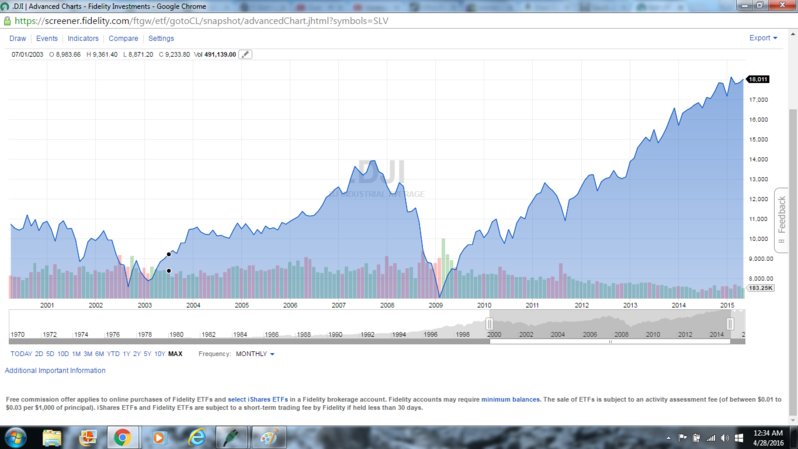Screen dimensions: 798x449
Task: Click the 183.25K volume label
Action: (x=760, y=288)
